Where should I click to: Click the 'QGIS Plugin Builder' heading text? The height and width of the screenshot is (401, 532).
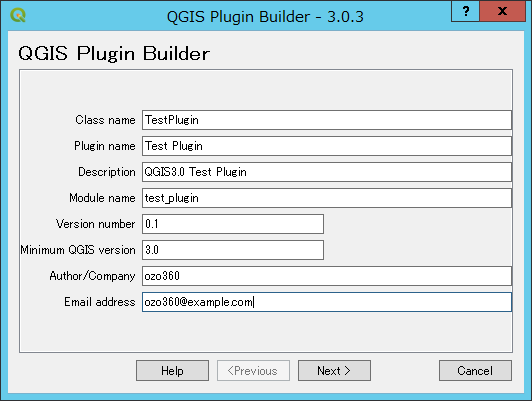[x=114, y=54]
